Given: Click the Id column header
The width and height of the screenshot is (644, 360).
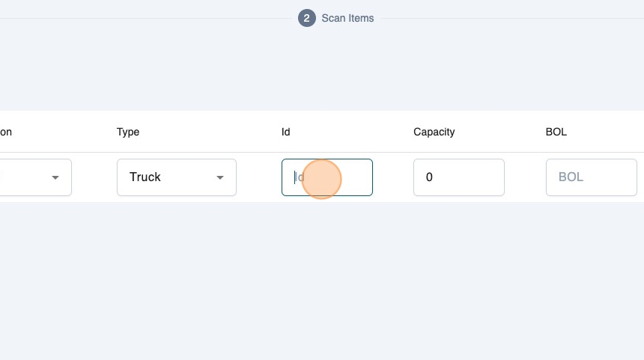Looking at the screenshot, I should click(x=285, y=132).
